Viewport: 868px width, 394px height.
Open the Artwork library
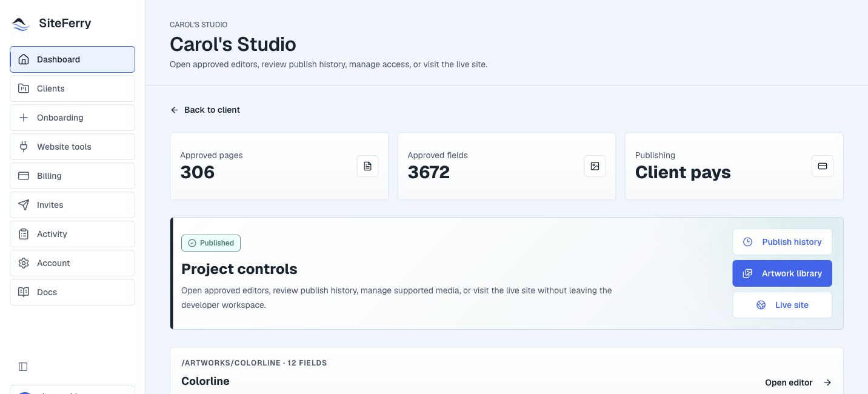(782, 273)
